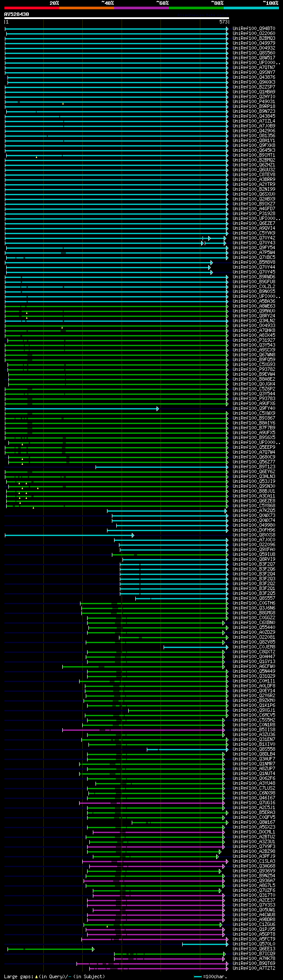Select hit UniRef100_B2BMQ3
The width and height of the screenshot is (283, 980).
point(254,38)
